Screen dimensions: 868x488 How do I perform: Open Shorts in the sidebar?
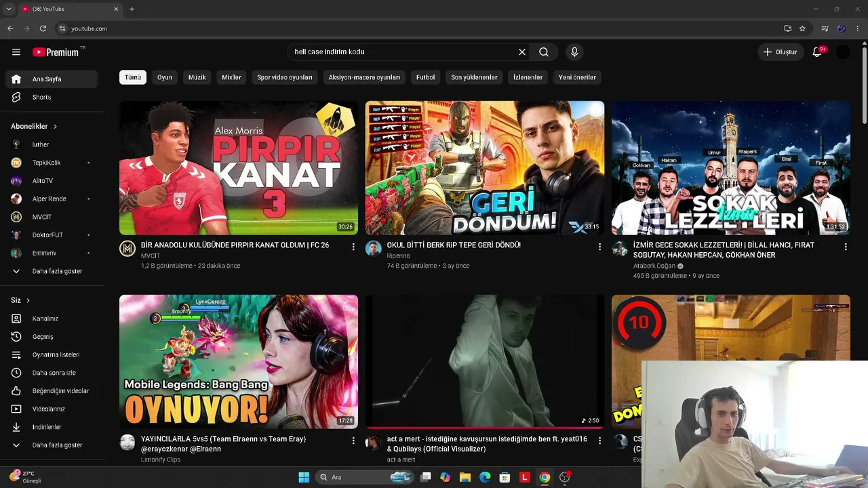coord(52,97)
